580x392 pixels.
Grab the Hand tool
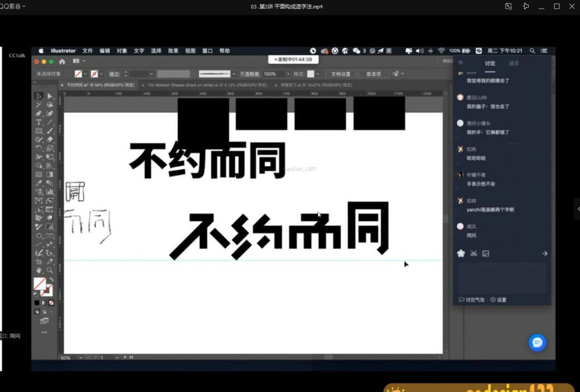pyautogui.click(x=38, y=270)
